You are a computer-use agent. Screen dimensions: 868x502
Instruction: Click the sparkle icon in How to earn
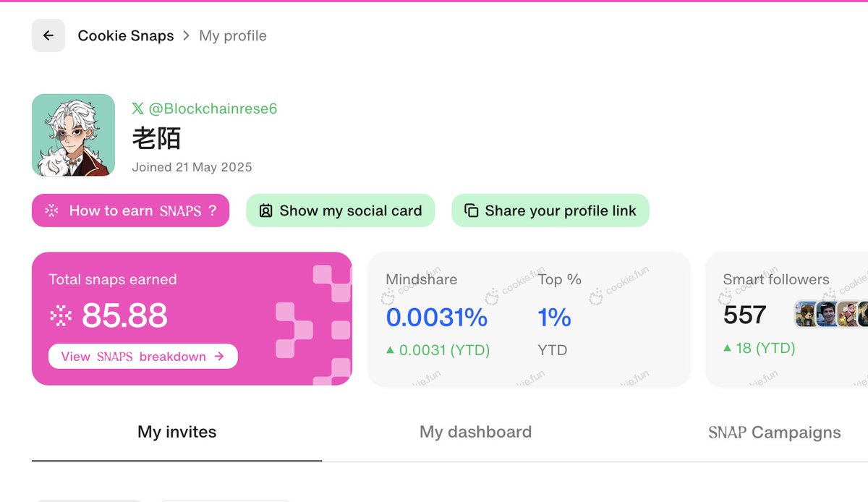click(x=51, y=210)
